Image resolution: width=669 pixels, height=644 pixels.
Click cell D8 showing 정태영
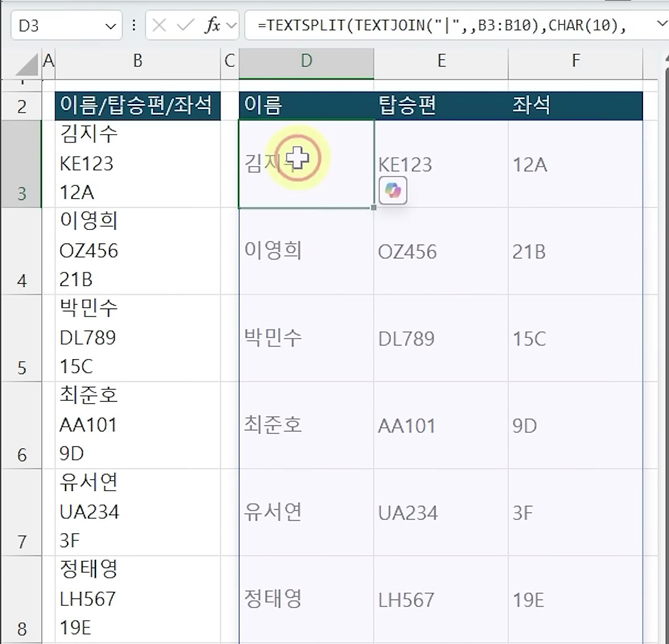pos(307,599)
